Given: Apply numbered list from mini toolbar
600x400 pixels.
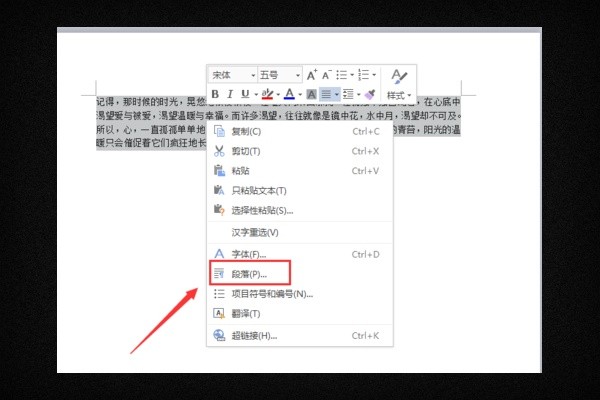Looking at the screenshot, I should tap(364, 75).
